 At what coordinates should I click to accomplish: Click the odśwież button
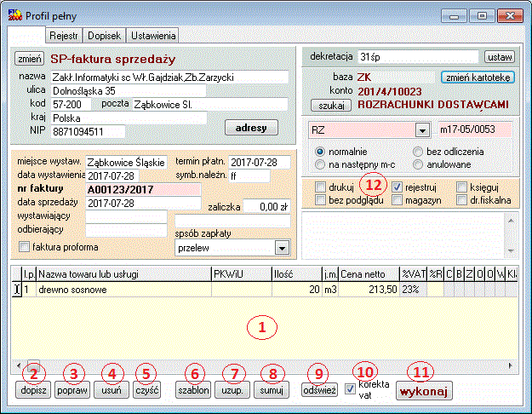pyautogui.click(x=319, y=390)
